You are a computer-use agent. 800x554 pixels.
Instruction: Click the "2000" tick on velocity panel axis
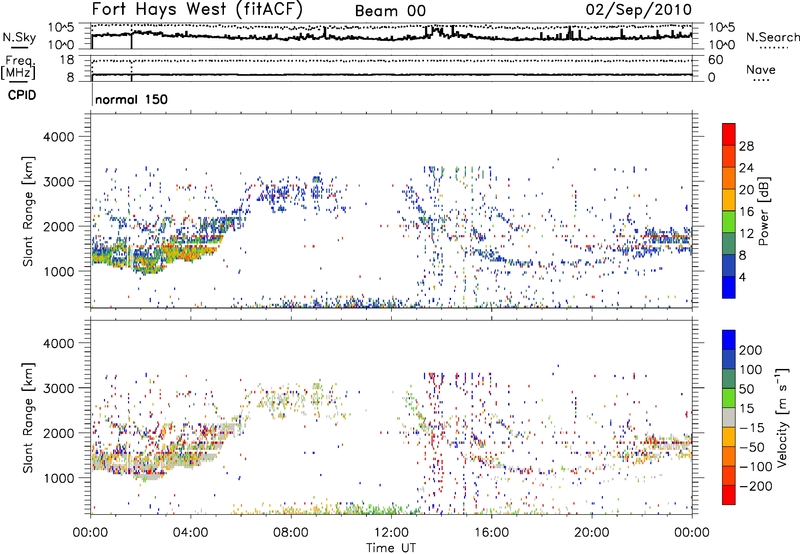pos(58,433)
